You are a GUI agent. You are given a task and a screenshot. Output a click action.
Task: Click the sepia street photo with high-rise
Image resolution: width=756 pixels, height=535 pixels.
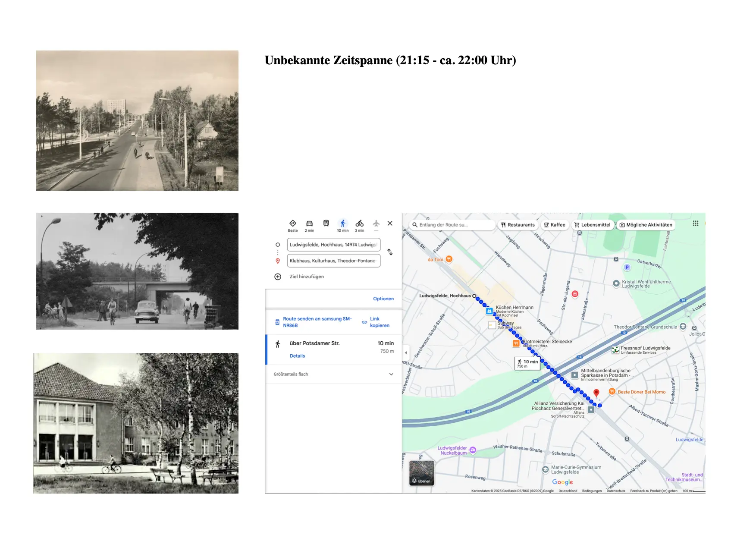[137, 120]
